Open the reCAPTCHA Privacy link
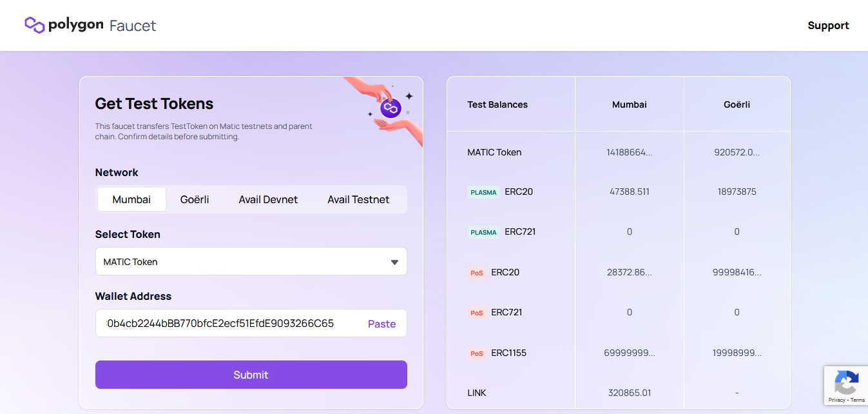Viewport: 868px width, 414px height. point(836,400)
